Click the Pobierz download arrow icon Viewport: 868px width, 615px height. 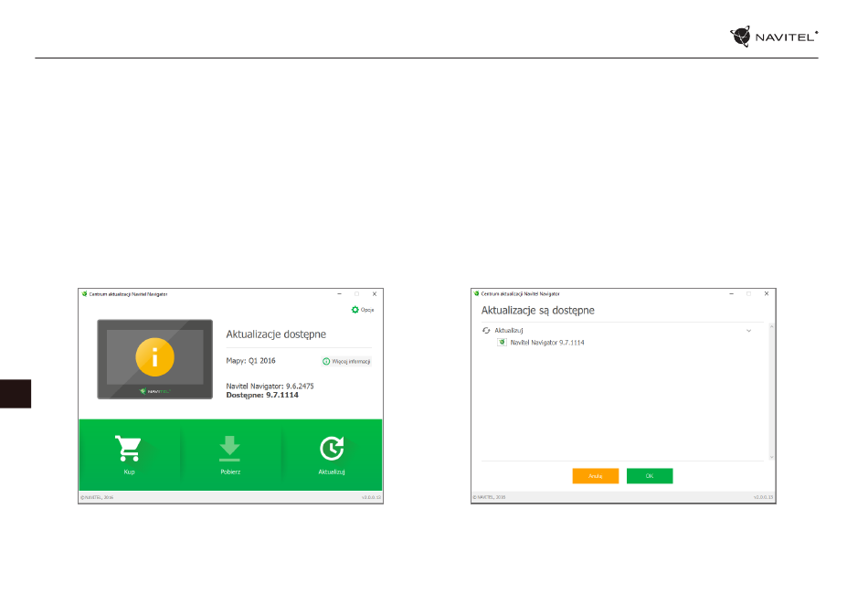tap(229, 449)
